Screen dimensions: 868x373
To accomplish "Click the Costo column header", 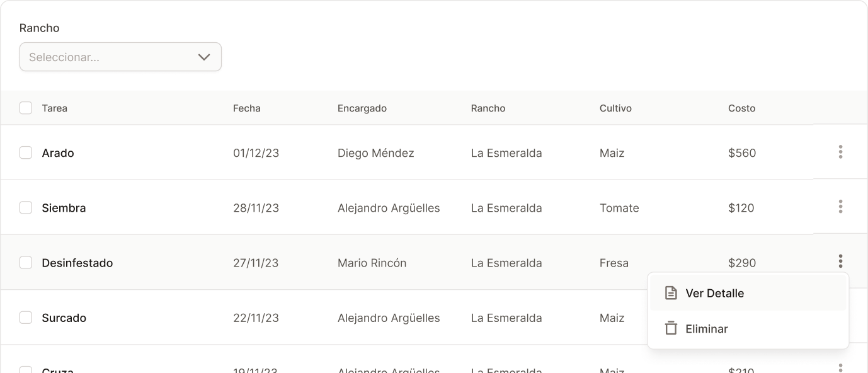I will click(x=741, y=108).
